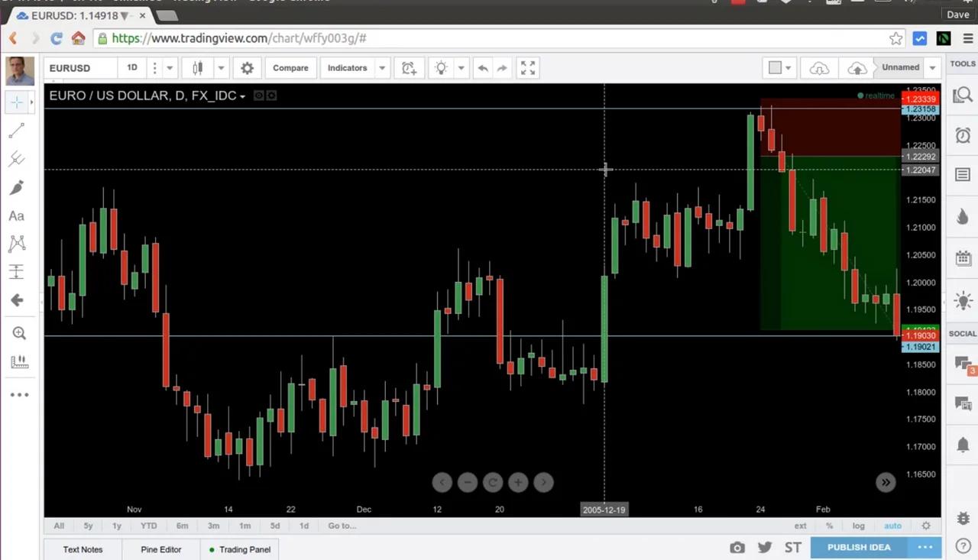
Task: Open the Pitchfork drawing tool
Action: 17,159
